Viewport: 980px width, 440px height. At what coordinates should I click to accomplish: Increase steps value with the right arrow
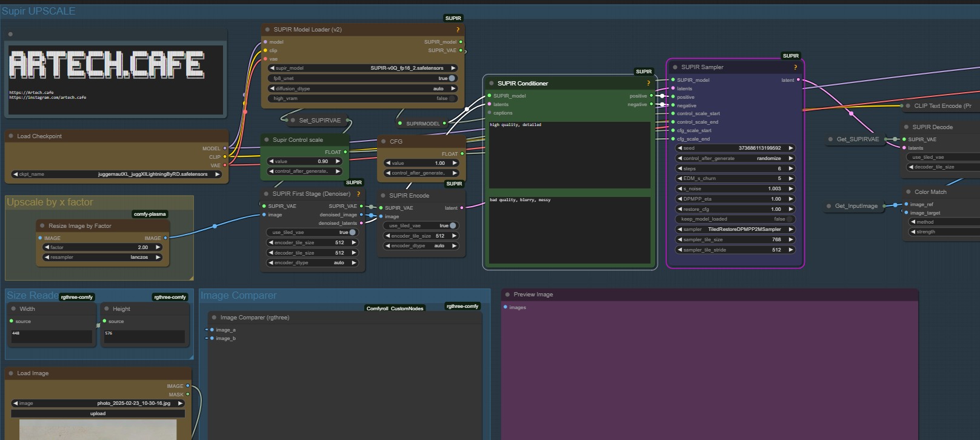point(790,168)
